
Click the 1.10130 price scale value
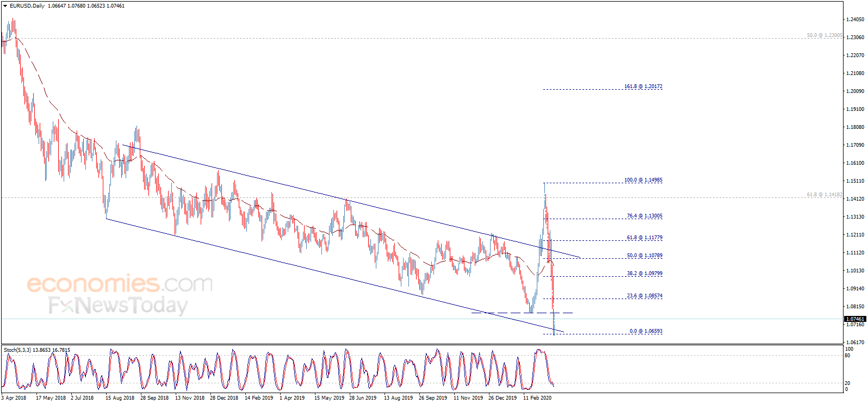click(x=855, y=271)
